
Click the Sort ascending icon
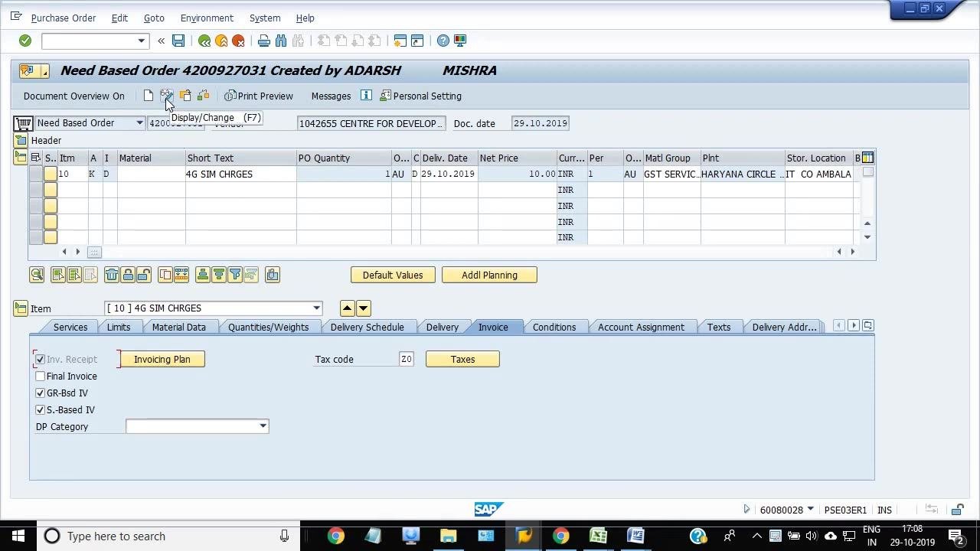[203, 275]
